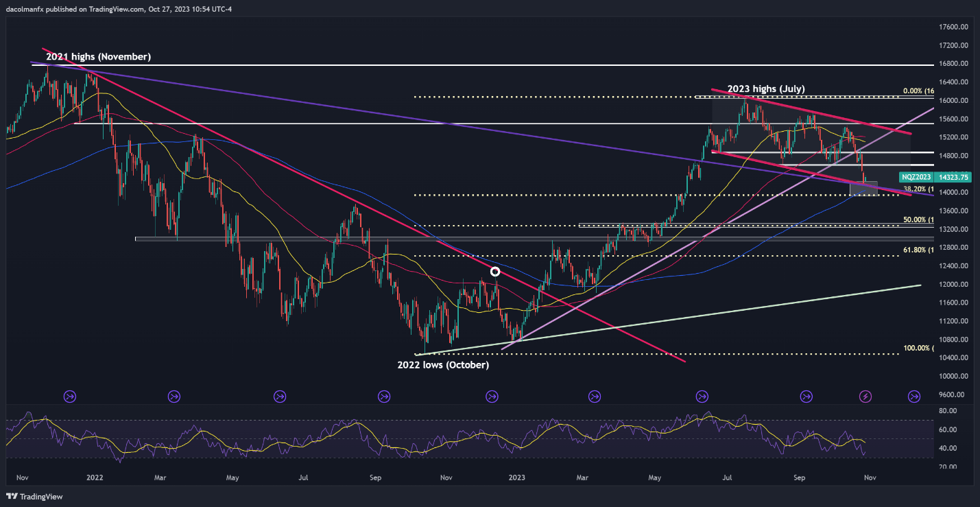The width and height of the screenshot is (980, 507).
Task: Click the 17600.00 price axis label
Action: pos(953,27)
